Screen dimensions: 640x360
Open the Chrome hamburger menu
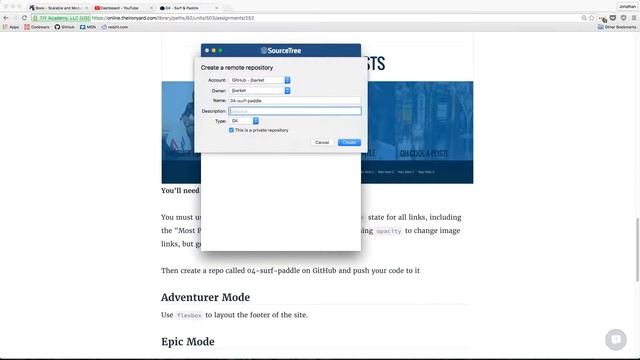[634, 18]
